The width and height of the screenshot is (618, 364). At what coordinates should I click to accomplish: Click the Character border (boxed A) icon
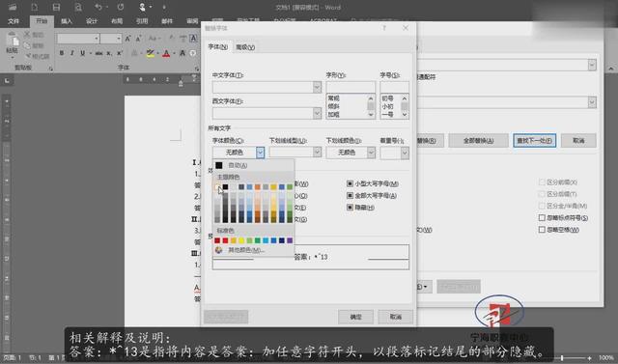point(193,39)
